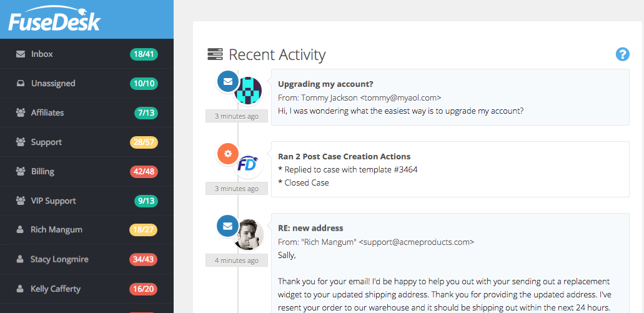Open the RE: new address message

point(450,263)
